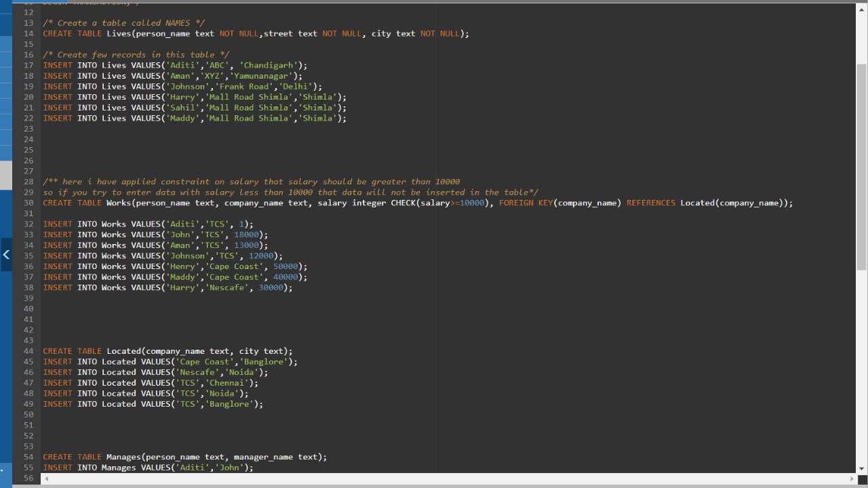Click the vertical scrollbar thumb
868x488 pixels.
[x=861, y=166]
